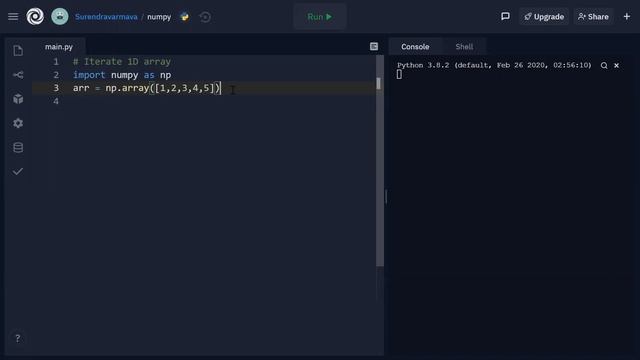Image resolution: width=640 pixels, height=360 pixels.
Task: Open the Files sidebar panel
Action: click(x=18, y=51)
